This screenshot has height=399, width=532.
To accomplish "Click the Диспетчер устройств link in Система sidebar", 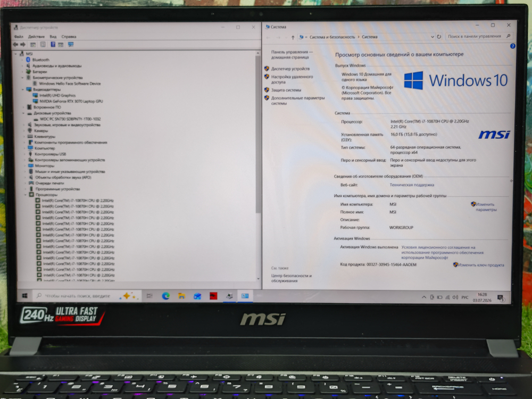I will pyautogui.click(x=290, y=69).
